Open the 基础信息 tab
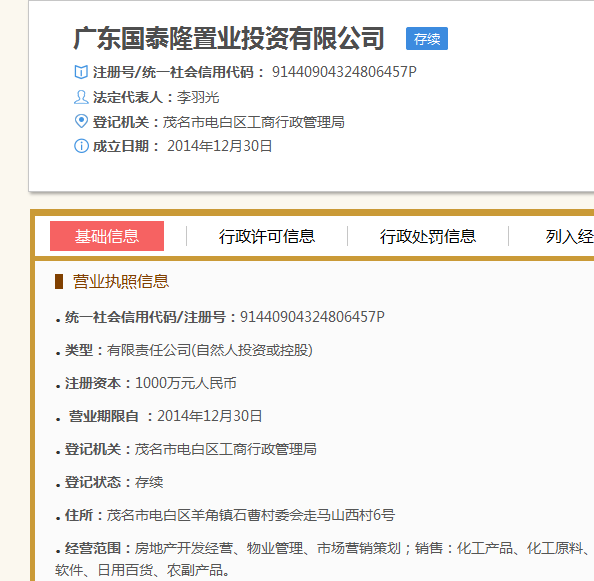The image size is (594, 581). [x=107, y=236]
